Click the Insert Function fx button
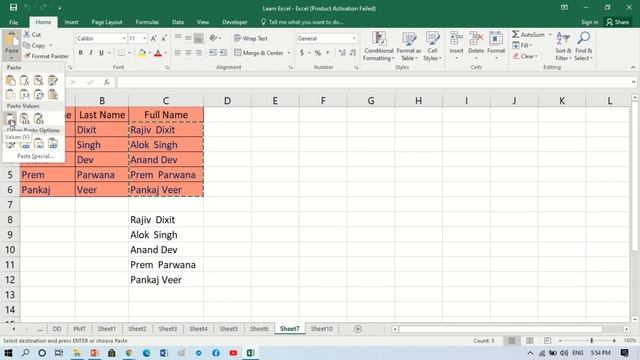Image resolution: width=640 pixels, height=360 pixels. [x=107, y=82]
